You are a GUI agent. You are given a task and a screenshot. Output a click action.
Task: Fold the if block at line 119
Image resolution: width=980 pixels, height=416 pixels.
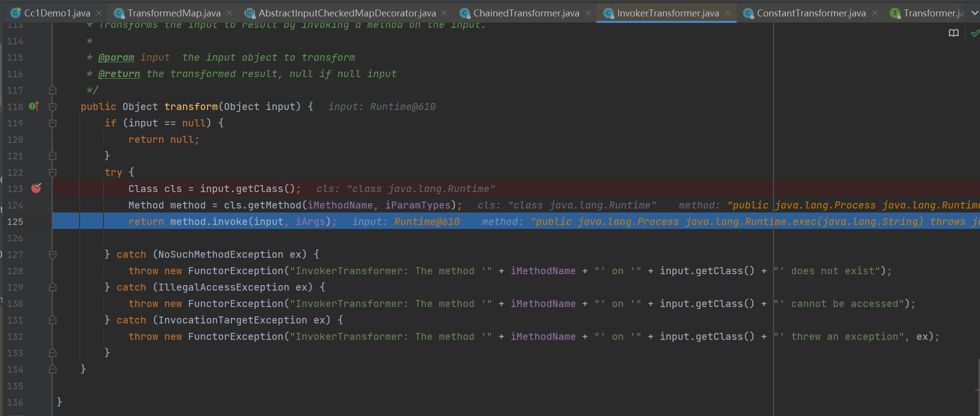point(52,123)
